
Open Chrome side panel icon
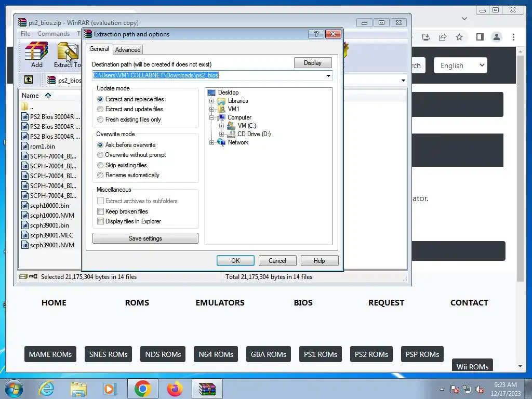point(480,37)
